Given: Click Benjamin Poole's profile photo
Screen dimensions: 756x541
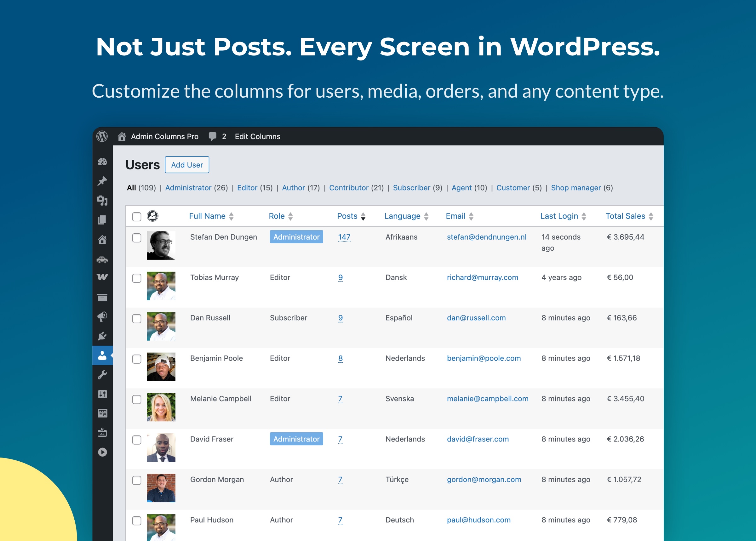Looking at the screenshot, I should point(161,367).
